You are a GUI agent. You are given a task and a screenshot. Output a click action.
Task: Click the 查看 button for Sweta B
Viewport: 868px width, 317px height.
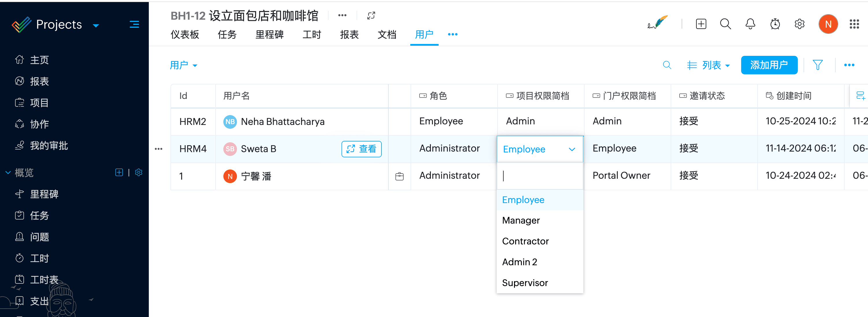[x=361, y=149]
